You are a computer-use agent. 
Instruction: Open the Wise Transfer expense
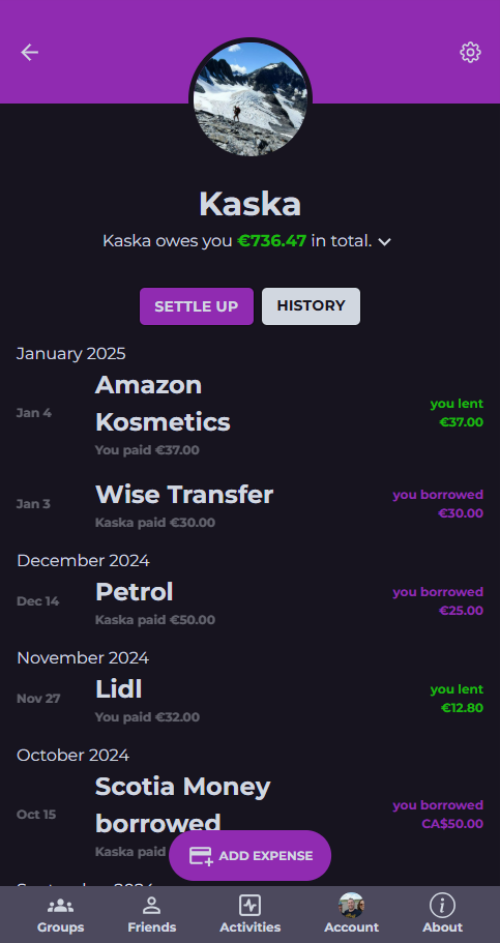[x=250, y=504]
